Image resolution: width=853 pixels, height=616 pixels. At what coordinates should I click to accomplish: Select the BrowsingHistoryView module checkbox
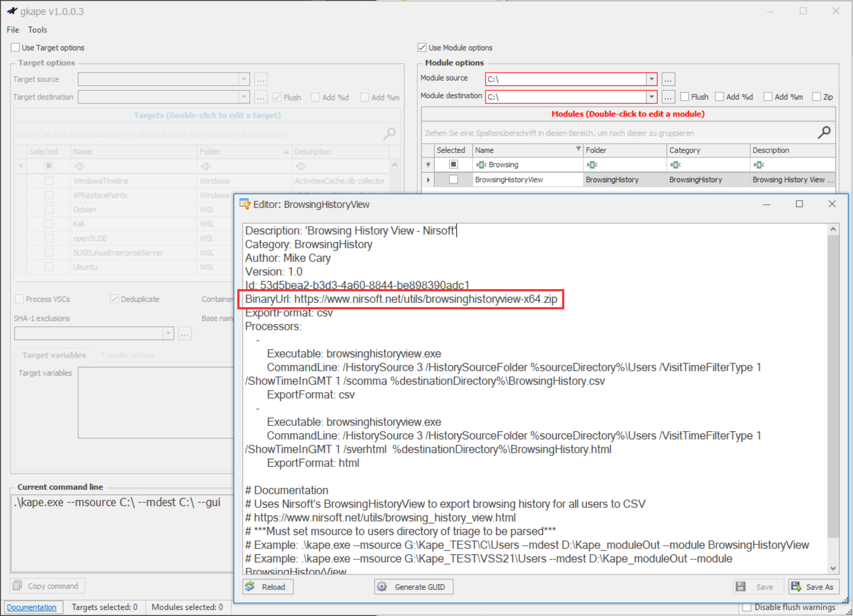pos(453,179)
